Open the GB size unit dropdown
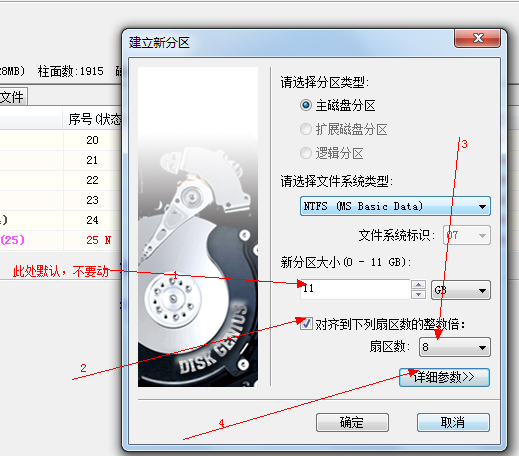Image resolution: width=519 pixels, height=456 pixels. [x=461, y=290]
